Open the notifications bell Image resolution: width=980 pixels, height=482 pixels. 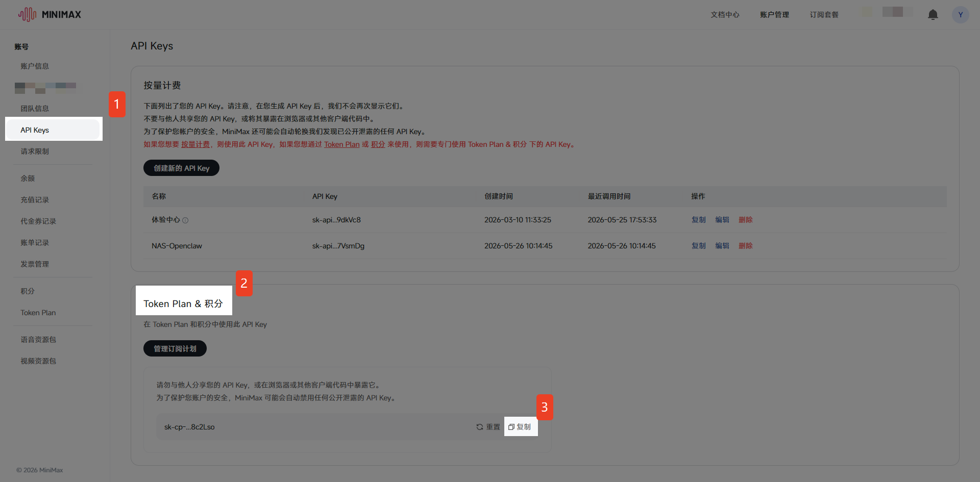tap(933, 14)
